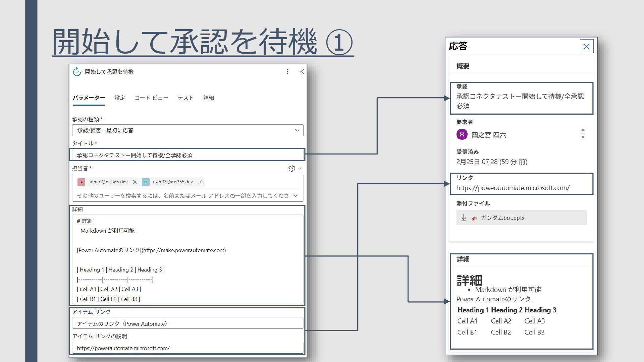Click the powerautomate.microsoft.com link in response
644x362 pixels.
[513, 188]
